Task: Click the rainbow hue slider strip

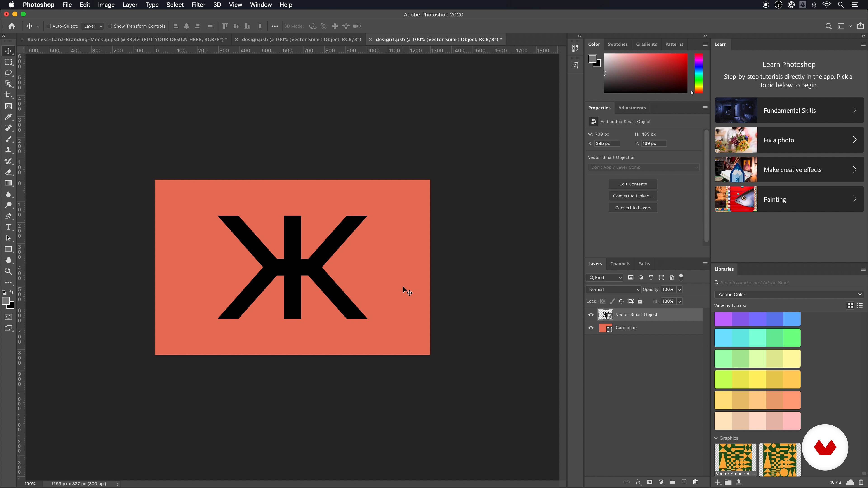Action: [x=698, y=73]
